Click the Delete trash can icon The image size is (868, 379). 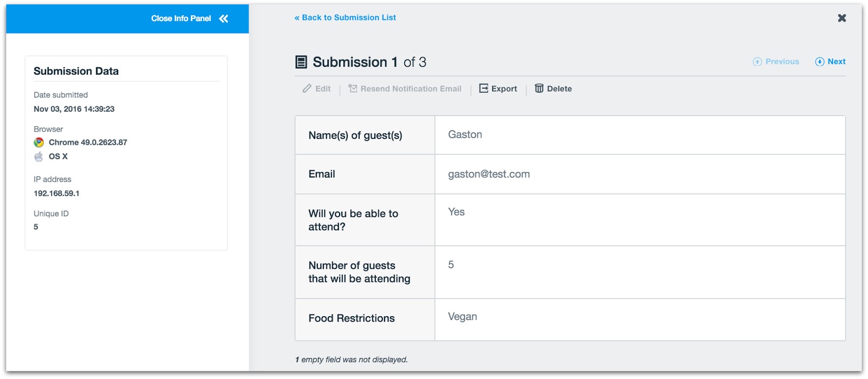tap(539, 88)
